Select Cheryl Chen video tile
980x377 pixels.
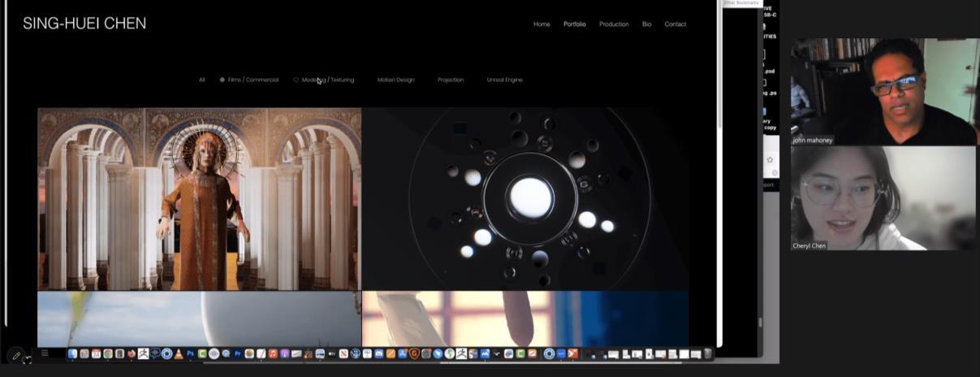point(883,197)
